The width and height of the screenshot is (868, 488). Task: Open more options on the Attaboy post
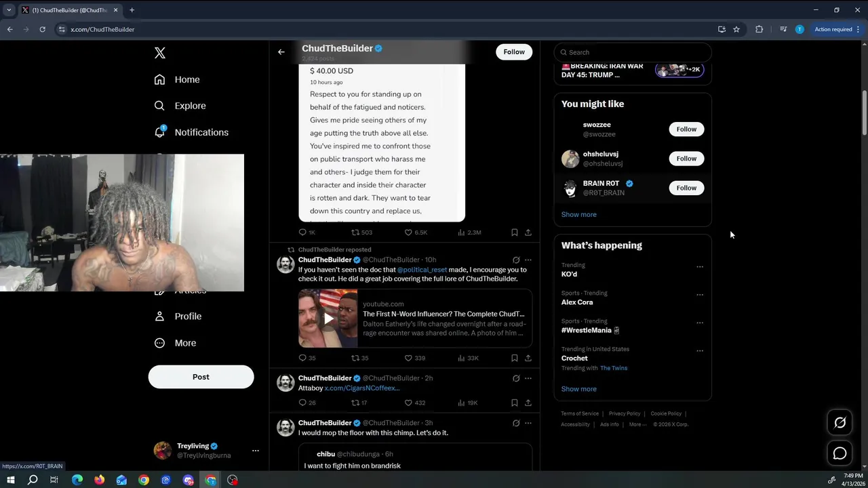click(x=528, y=378)
